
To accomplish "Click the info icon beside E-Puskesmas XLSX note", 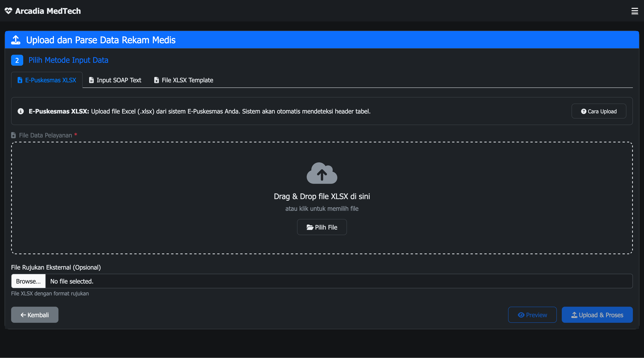I will coord(21,111).
